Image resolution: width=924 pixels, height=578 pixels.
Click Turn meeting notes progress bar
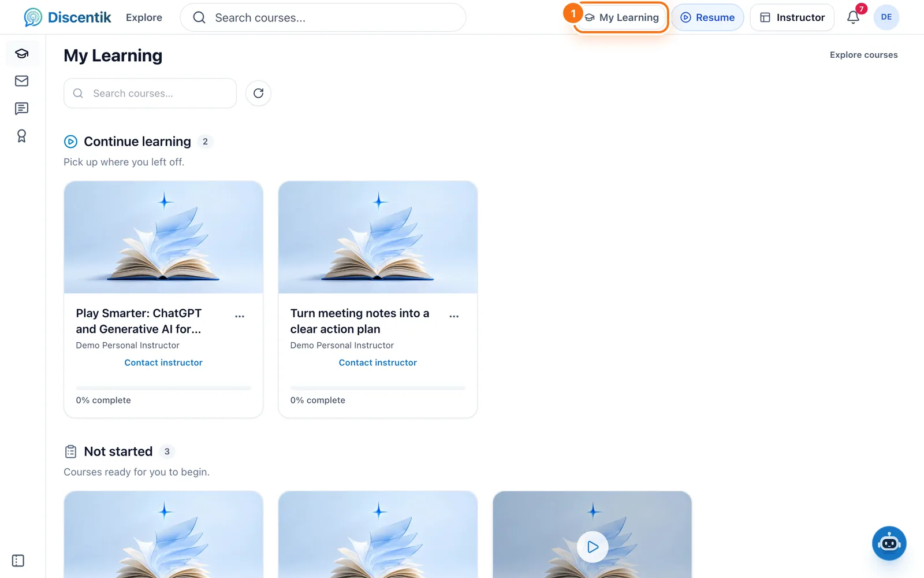378,388
